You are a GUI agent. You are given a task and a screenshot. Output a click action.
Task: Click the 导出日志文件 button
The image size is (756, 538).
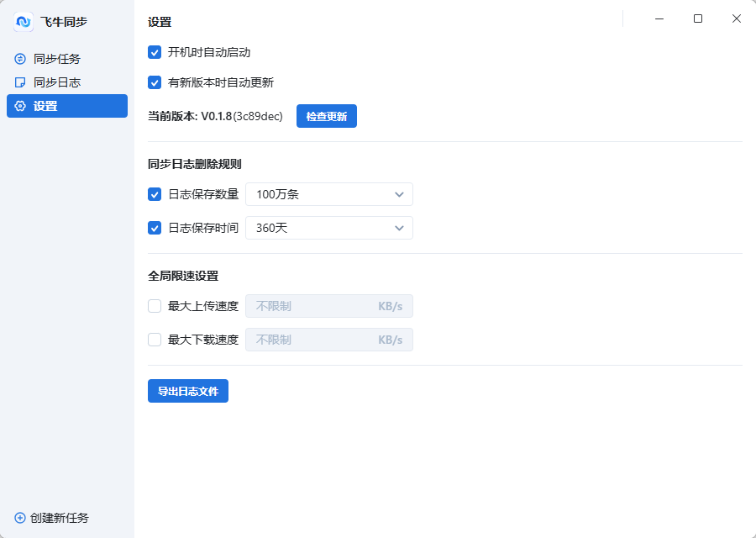pyautogui.click(x=187, y=390)
